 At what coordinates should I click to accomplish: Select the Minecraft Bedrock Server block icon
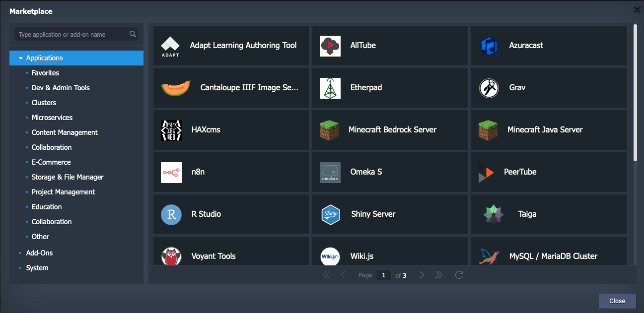click(x=329, y=130)
